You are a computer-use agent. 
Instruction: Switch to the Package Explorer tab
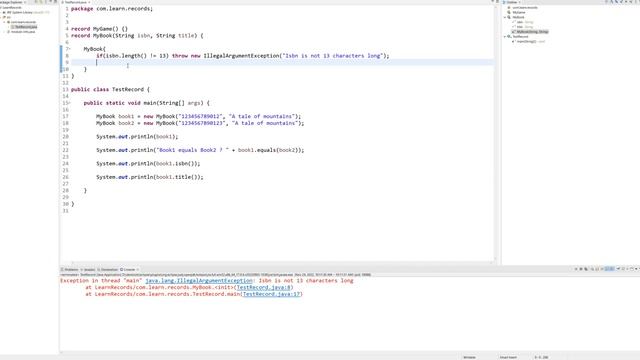pyautogui.click(x=11, y=2)
